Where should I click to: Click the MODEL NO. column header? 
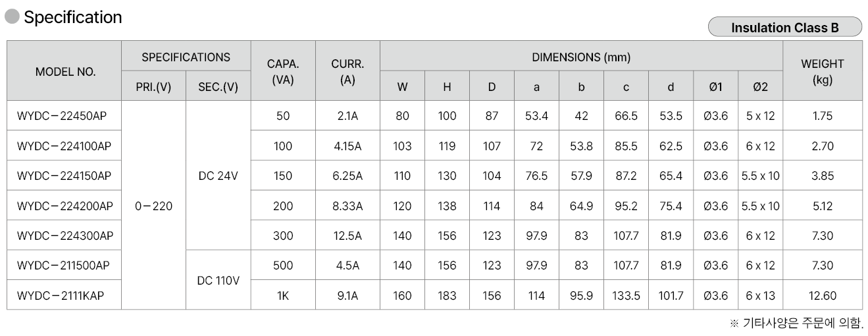[64, 72]
